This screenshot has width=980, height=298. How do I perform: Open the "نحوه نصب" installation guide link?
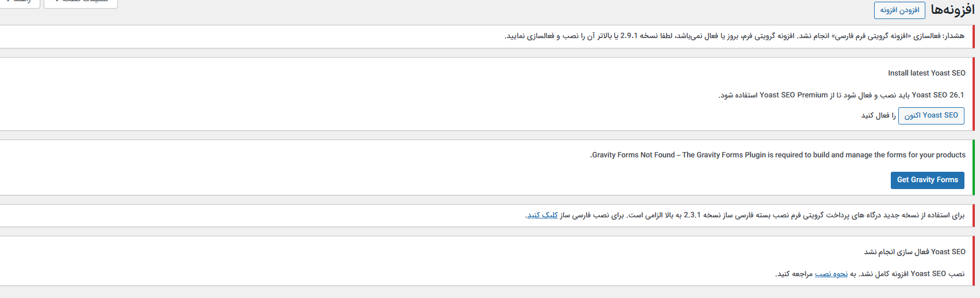click(x=831, y=274)
